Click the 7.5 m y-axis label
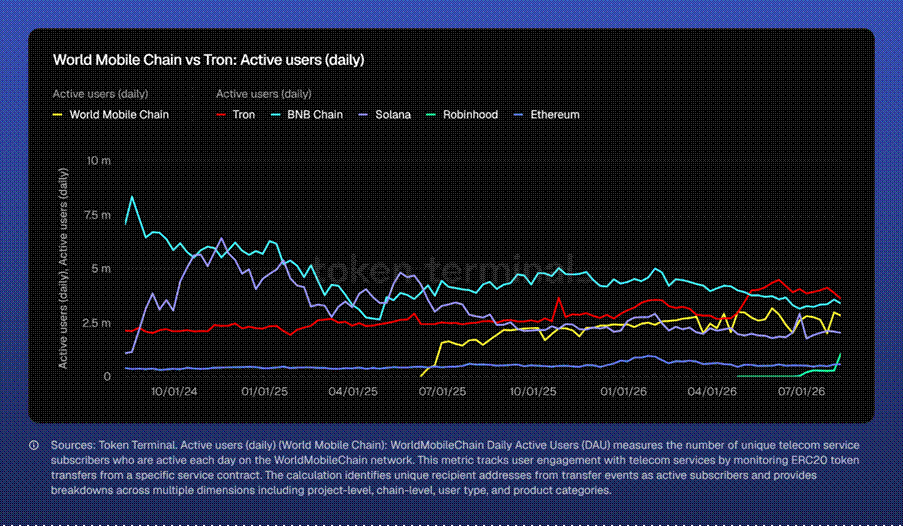The width and height of the screenshot is (903, 526). 97,215
